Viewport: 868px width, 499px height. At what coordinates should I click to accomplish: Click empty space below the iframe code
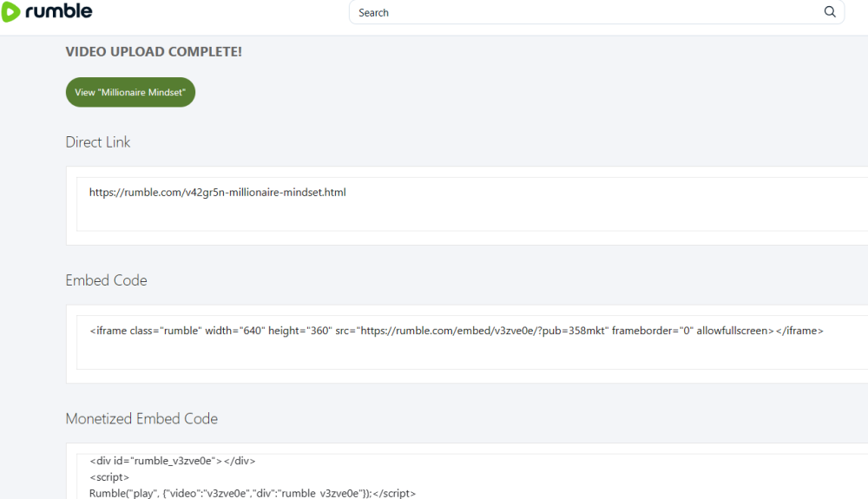tap(434, 356)
